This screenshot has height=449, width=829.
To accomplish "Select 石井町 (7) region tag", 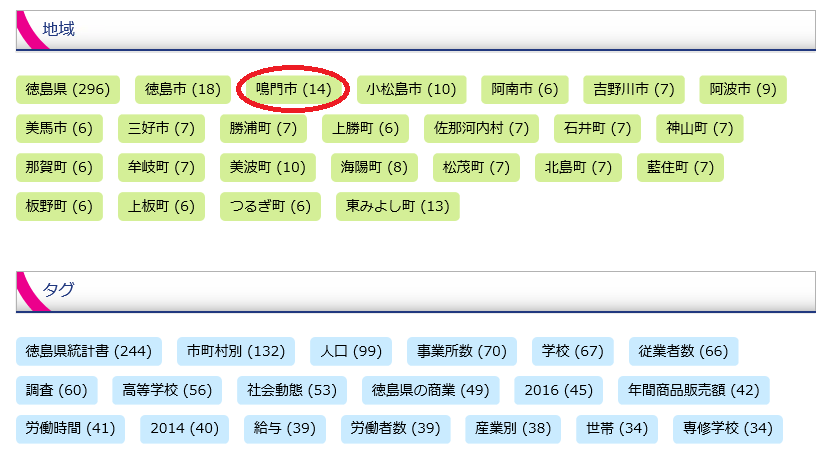I will (597, 129).
